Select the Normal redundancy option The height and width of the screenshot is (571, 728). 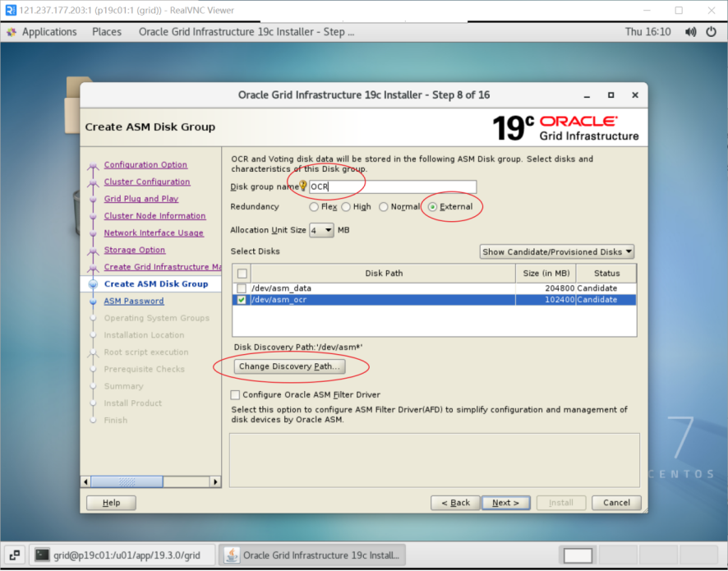pyautogui.click(x=384, y=207)
